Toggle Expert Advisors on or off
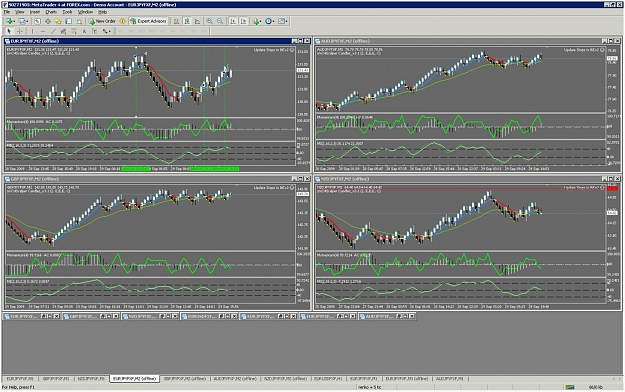This screenshot has width=625, height=392. point(149,21)
